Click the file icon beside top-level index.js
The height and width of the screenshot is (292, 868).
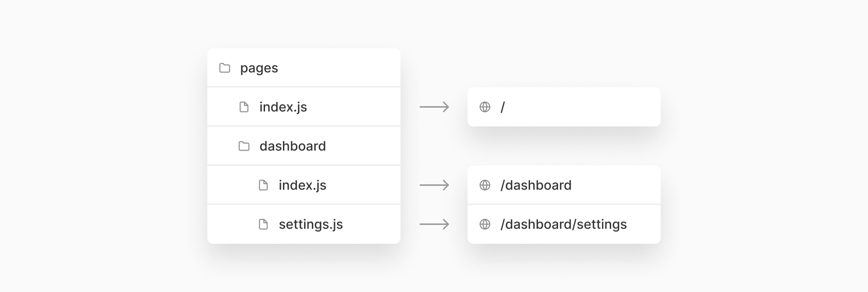click(x=244, y=107)
